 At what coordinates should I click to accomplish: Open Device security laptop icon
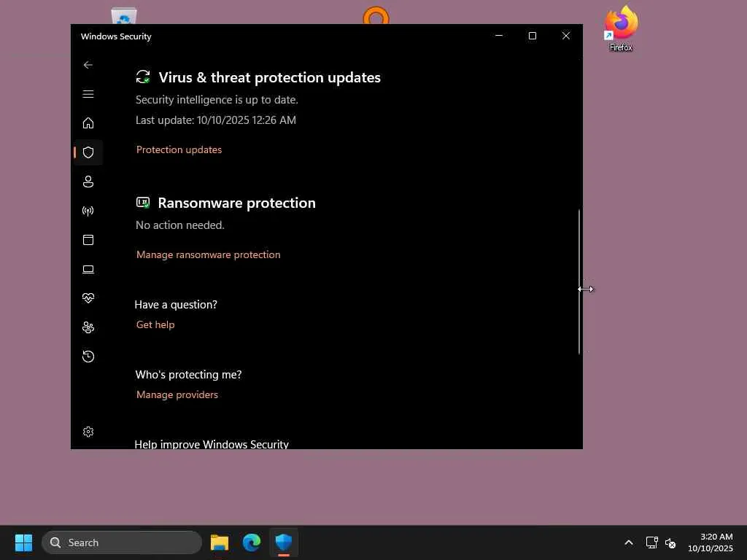click(x=88, y=269)
